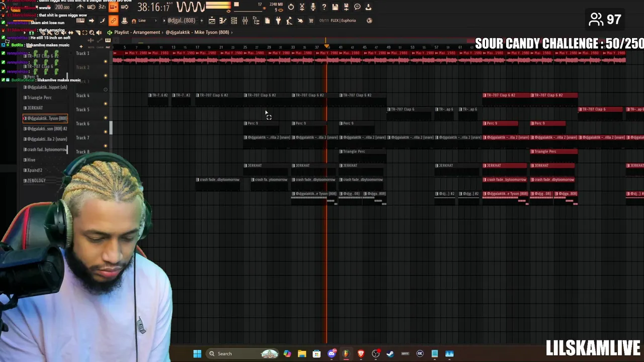Select the Triangle Perc pattern
Image resolution: width=644 pixels, height=362 pixels.
[x=39, y=98]
